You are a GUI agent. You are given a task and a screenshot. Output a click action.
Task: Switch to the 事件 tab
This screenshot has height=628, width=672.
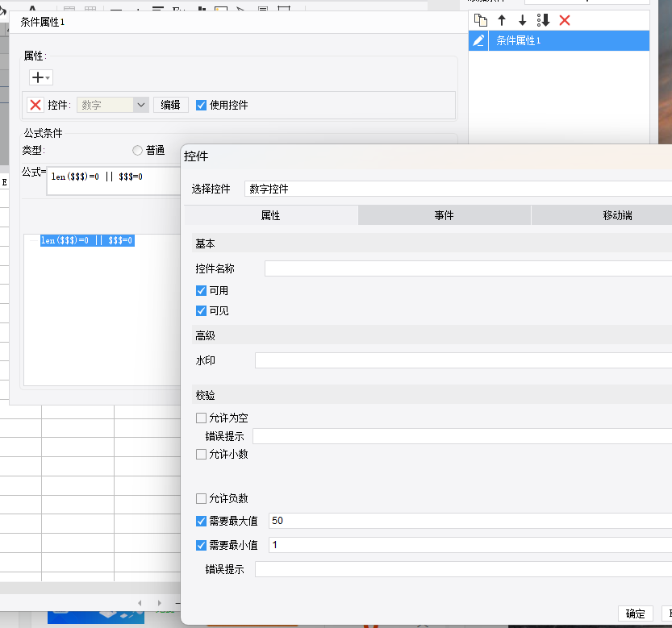tap(444, 215)
